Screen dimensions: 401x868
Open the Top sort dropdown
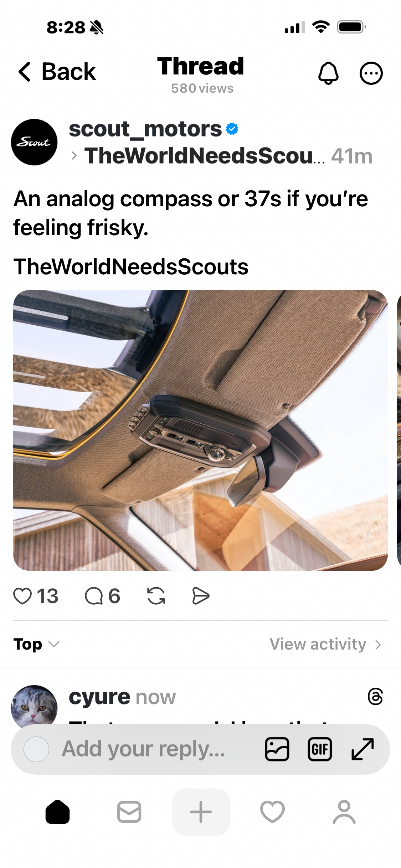tap(36, 644)
